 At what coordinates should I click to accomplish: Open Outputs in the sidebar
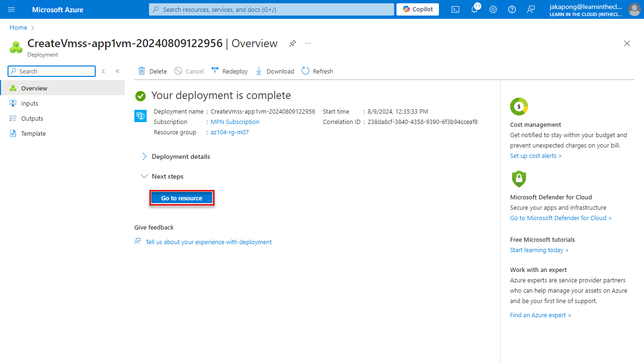pyautogui.click(x=62, y=118)
